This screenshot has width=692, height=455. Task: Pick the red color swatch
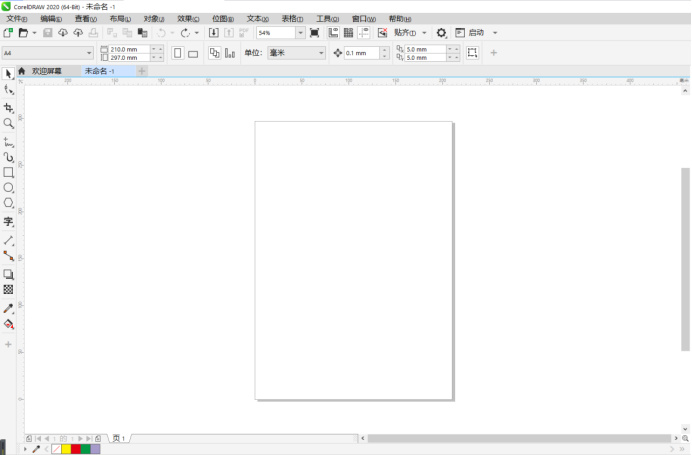pos(76,449)
